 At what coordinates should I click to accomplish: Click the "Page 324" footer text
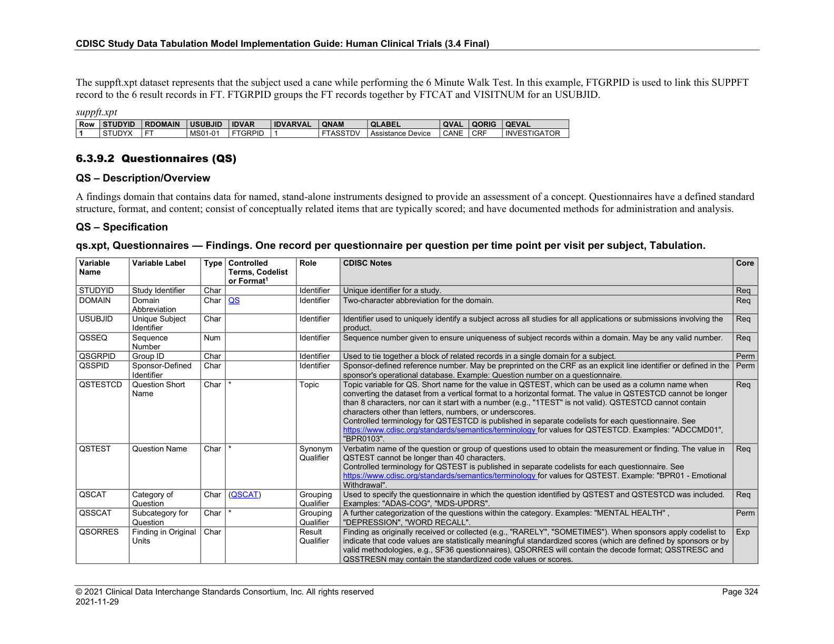(740, 592)
